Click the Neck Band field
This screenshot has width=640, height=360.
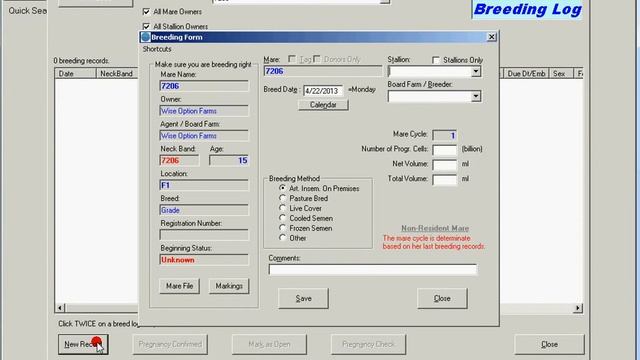point(180,160)
